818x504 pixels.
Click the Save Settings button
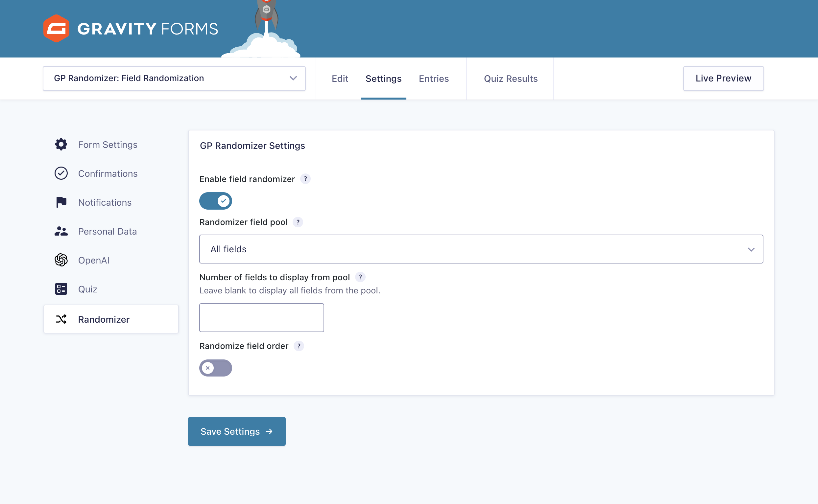tap(237, 431)
